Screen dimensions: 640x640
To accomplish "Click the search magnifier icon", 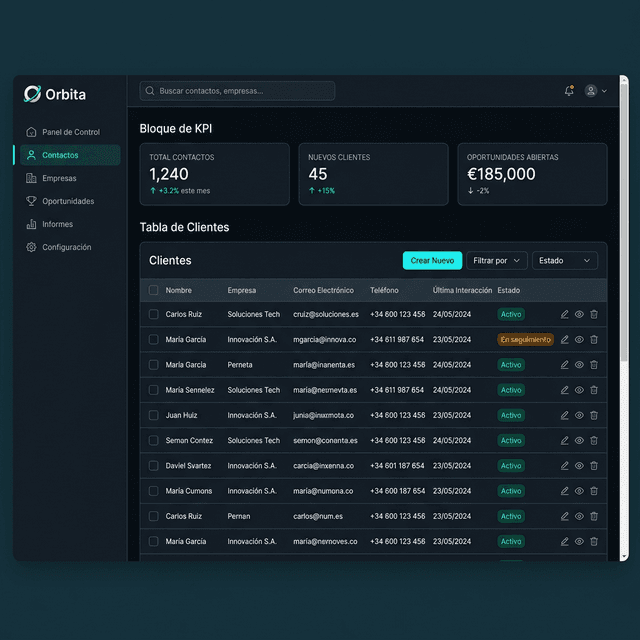I will click(x=150, y=91).
